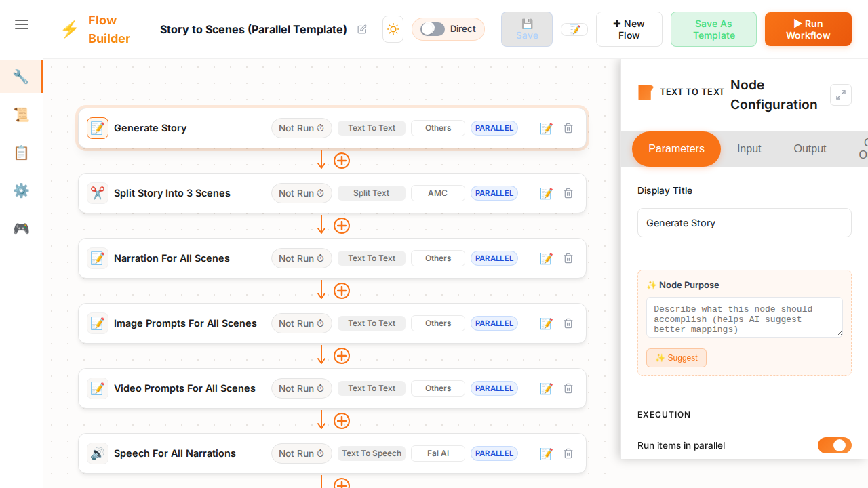Switch theme with the sun icon

[393, 29]
